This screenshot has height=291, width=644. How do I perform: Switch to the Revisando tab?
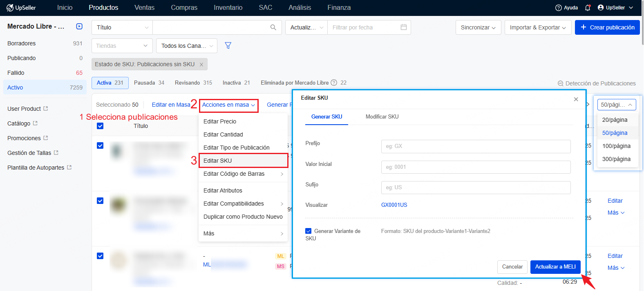point(193,83)
